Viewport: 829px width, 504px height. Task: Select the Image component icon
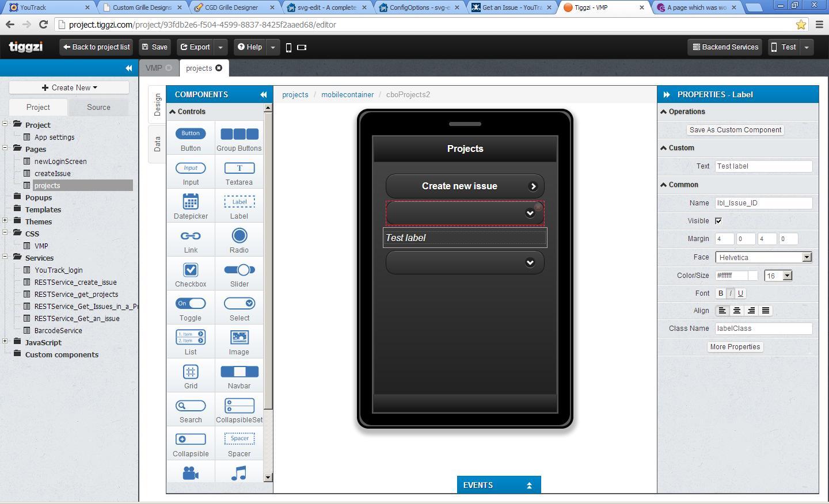click(239, 338)
